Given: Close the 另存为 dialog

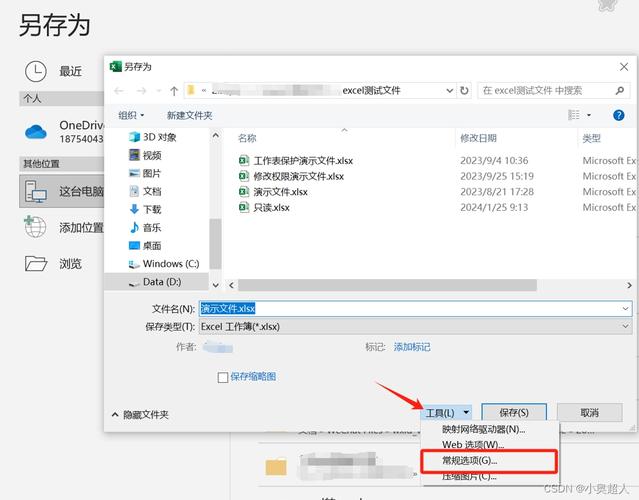Looking at the screenshot, I should coord(624,67).
